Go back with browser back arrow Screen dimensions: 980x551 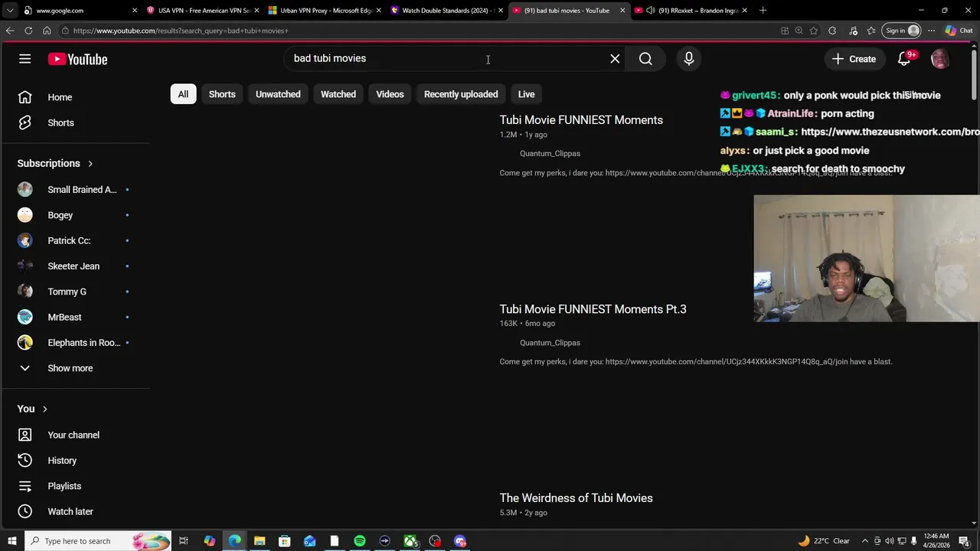tap(10, 31)
